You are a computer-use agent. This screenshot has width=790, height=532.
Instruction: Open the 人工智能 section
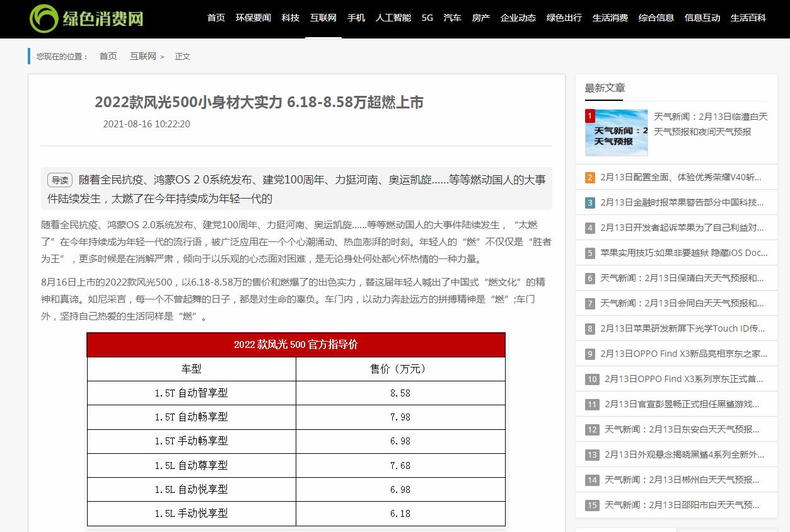pyautogui.click(x=393, y=18)
